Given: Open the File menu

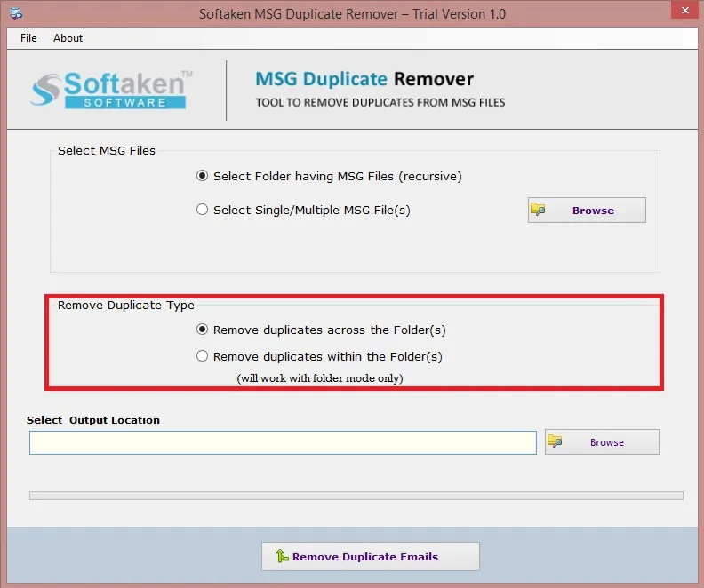Looking at the screenshot, I should [x=28, y=38].
